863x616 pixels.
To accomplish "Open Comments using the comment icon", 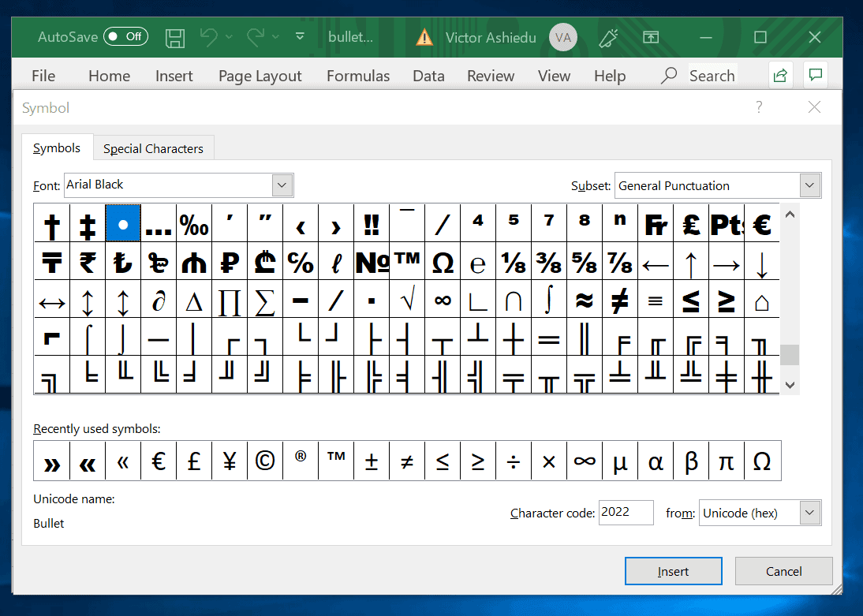I will click(816, 74).
